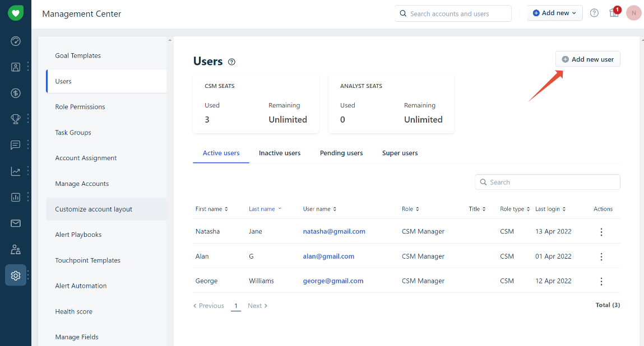This screenshot has width=644, height=346.
Task: Click the settings gear sidebar icon
Action: click(16, 275)
